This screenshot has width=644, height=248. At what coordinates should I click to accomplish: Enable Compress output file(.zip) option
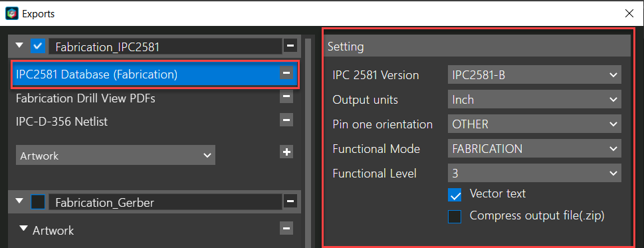[455, 217]
